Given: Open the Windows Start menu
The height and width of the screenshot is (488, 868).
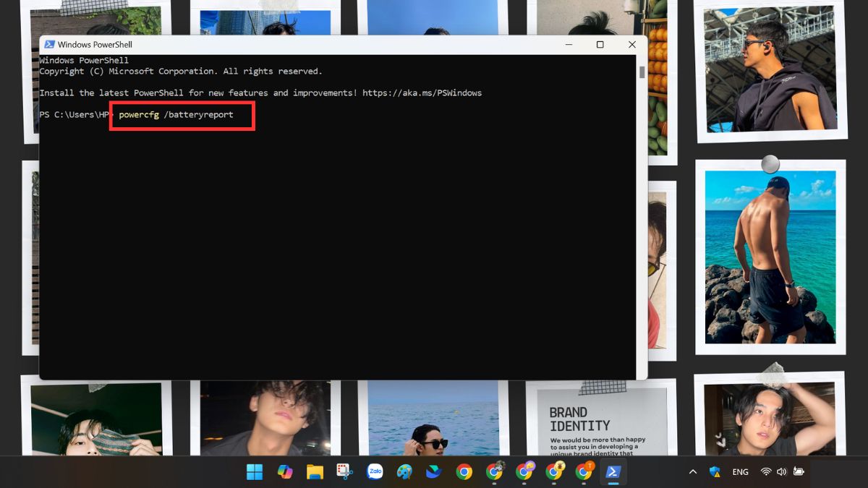Looking at the screenshot, I should coord(255,472).
